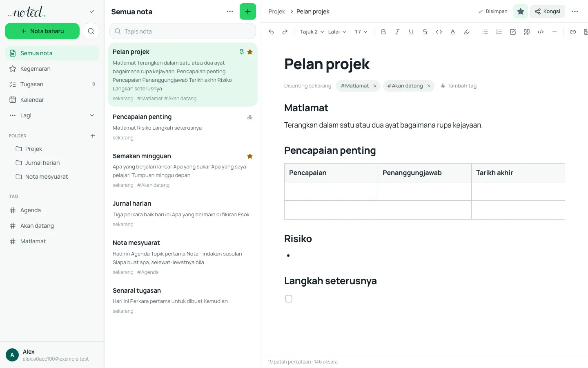Image resolution: width=588 pixels, height=368 pixels.
Task: Click the Tarikh akhir table header cell
Action: [x=518, y=173]
